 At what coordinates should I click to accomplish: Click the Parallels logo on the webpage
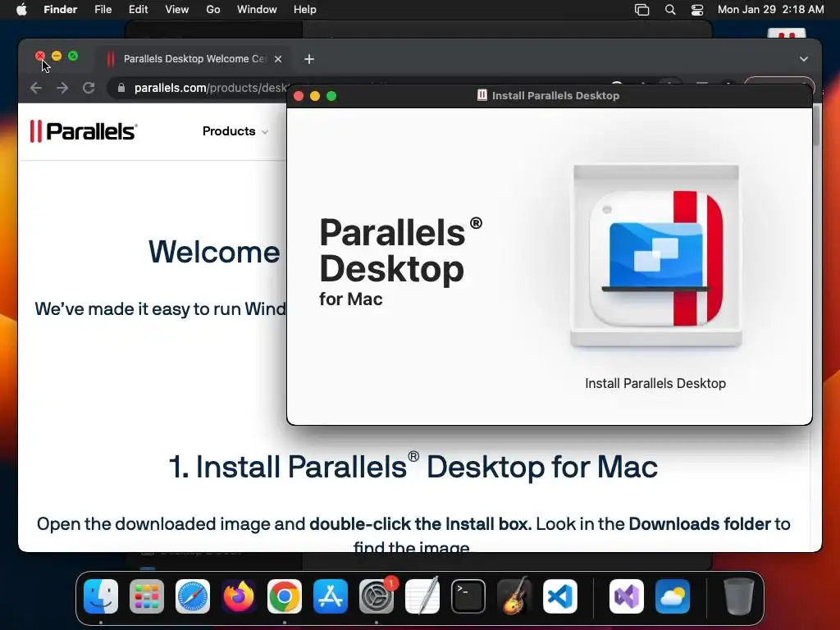pyautogui.click(x=84, y=131)
